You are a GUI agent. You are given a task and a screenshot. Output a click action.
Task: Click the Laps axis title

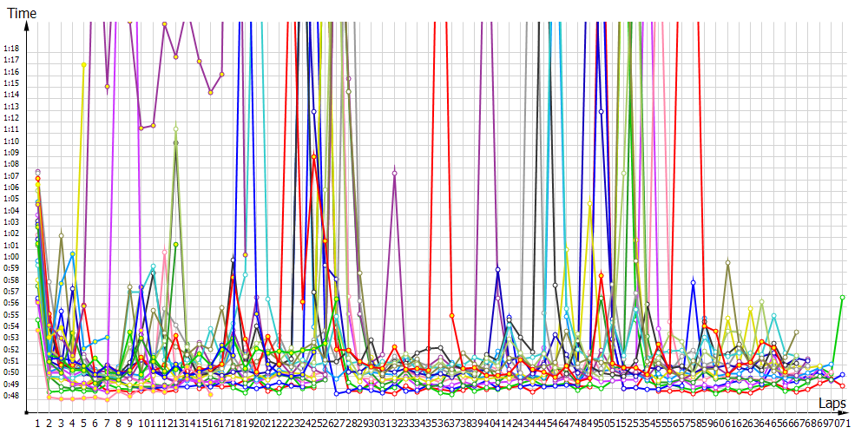832,404
